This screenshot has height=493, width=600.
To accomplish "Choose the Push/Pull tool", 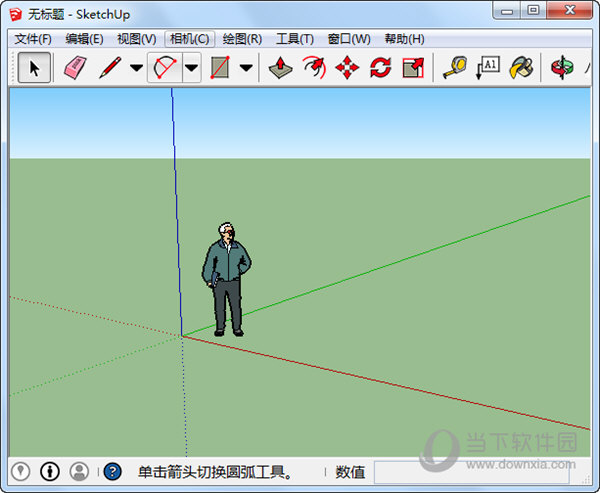I will [280, 68].
